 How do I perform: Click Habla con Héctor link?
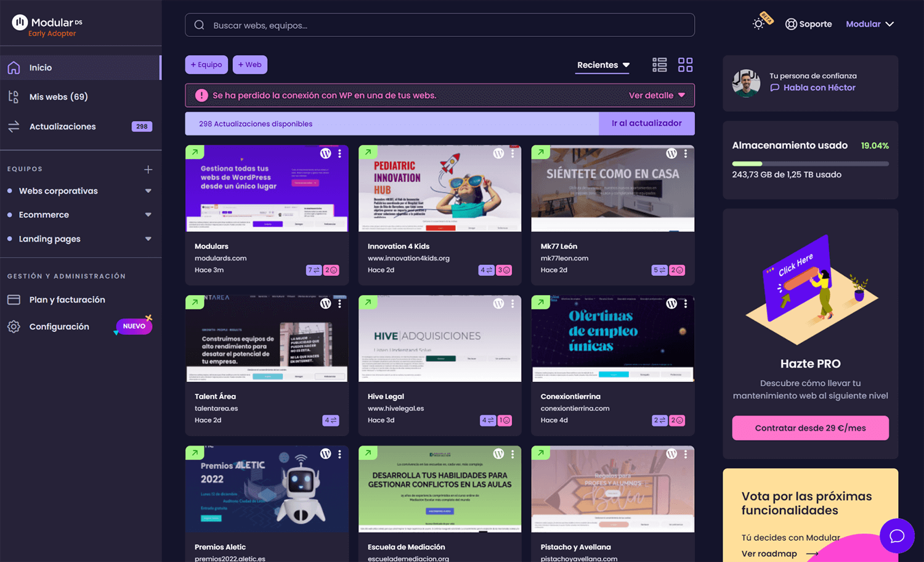point(813,88)
